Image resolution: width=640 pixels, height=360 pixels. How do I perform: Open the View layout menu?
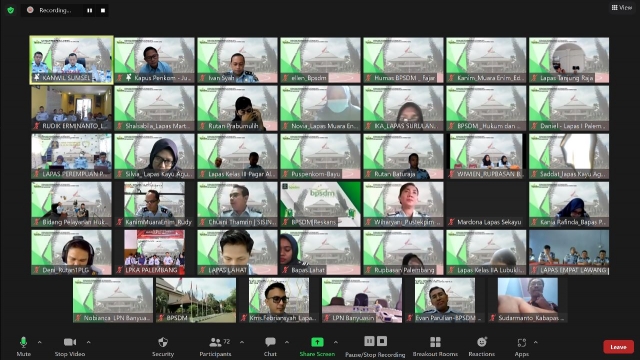coord(622,7)
